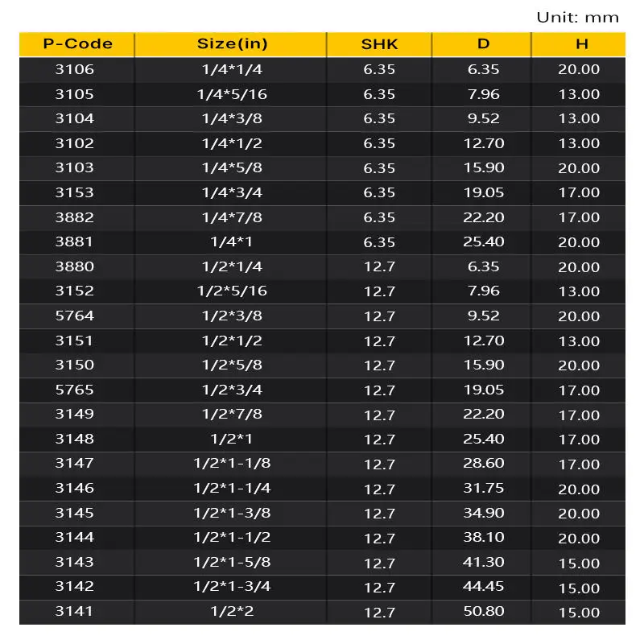The width and height of the screenshot is (644, 644).
Task: Click the H column header
Action: [x=579, y=44]
